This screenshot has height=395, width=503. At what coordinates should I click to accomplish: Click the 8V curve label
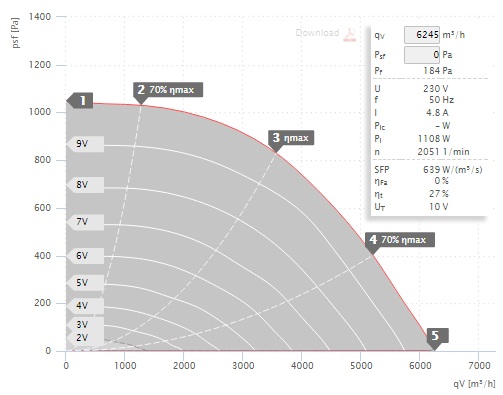point(85,185)
